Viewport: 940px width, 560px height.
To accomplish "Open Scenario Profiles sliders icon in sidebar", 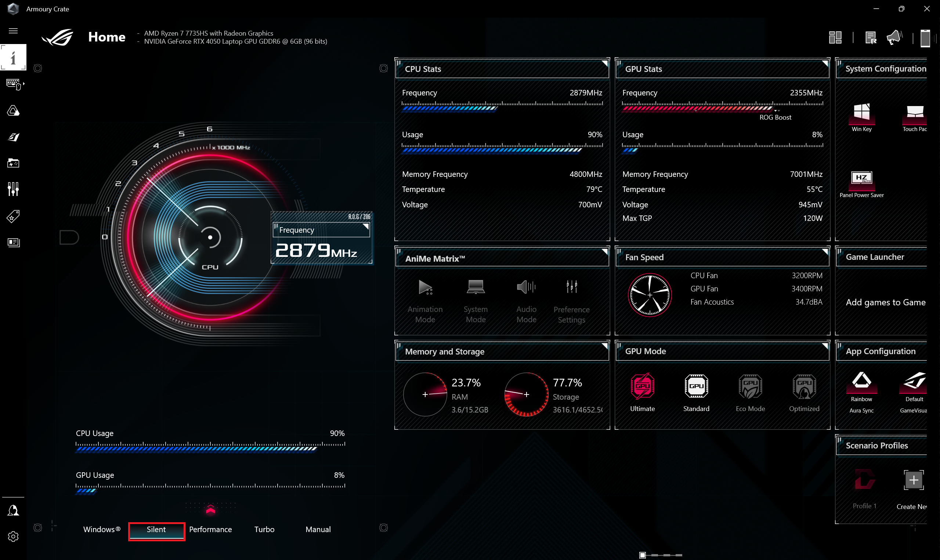I will [x=13, y=189].
